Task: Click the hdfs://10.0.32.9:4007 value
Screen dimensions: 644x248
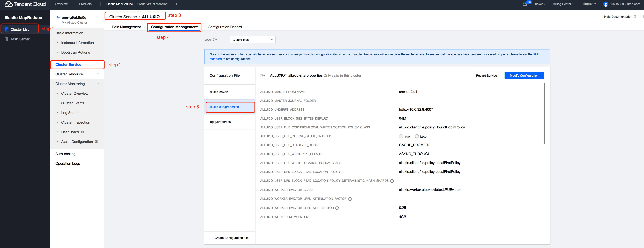Action: coord(416,110)
